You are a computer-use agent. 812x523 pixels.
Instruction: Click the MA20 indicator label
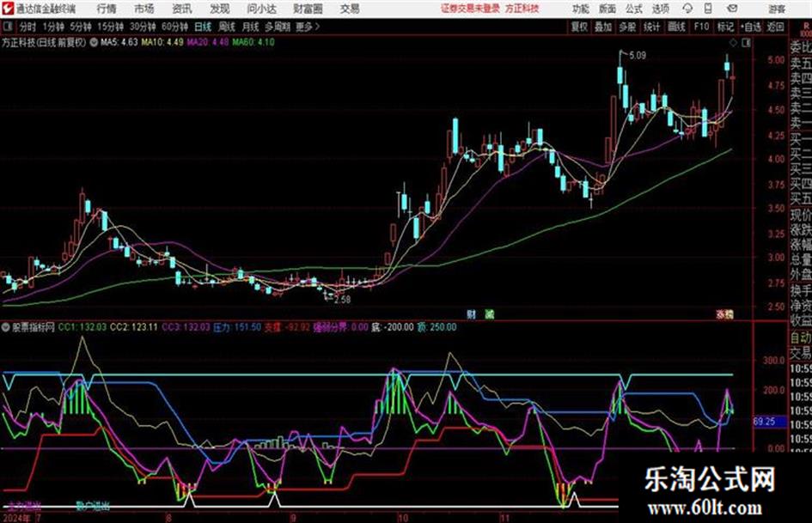point(208,42)
